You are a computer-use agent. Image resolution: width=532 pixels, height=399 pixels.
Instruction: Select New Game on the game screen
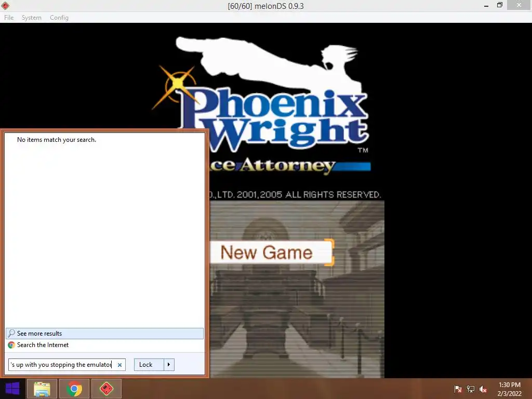click(271, 252)
